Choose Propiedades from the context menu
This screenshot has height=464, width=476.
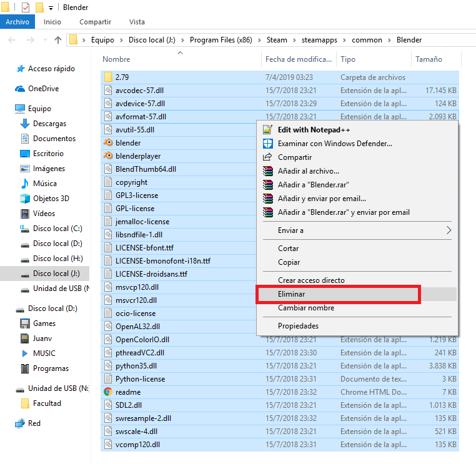357,326
